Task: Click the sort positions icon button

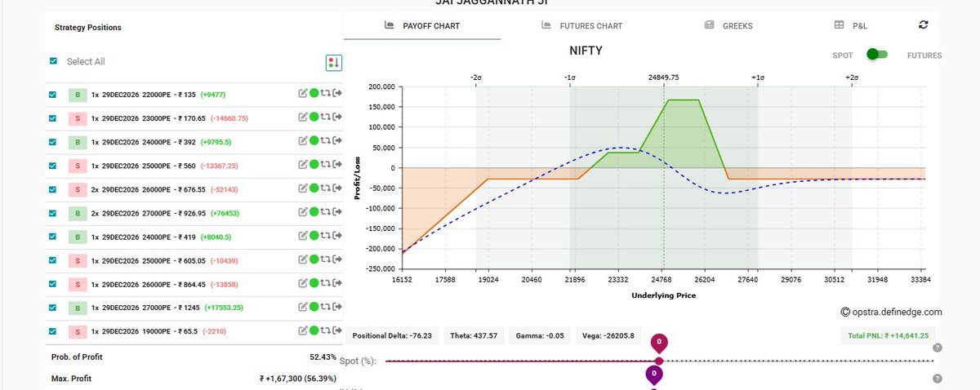Action: point(333,62)
